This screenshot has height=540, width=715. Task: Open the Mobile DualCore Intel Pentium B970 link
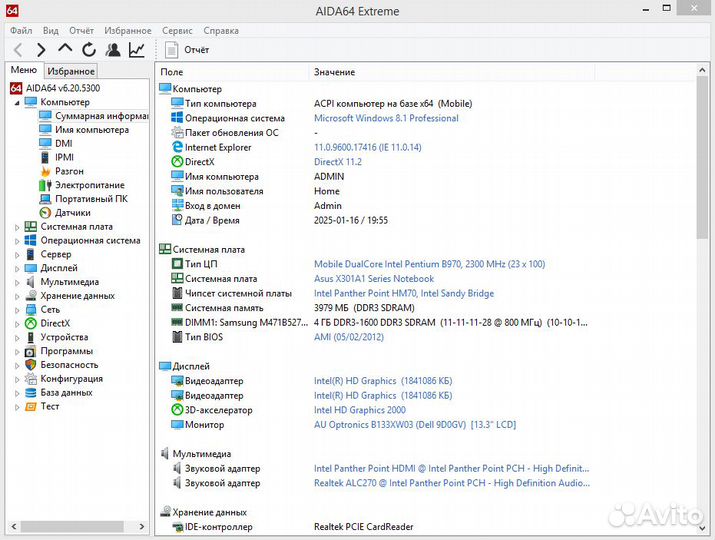tap(429, 264)
